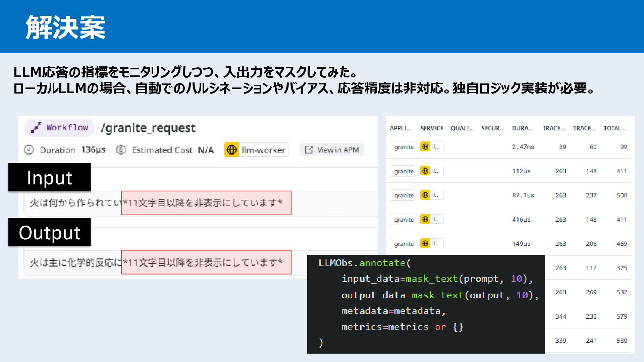This screenshot has width=644, height=362.
Task: Click globe icon in 112µs trace row
Action: tap(425, 171)
